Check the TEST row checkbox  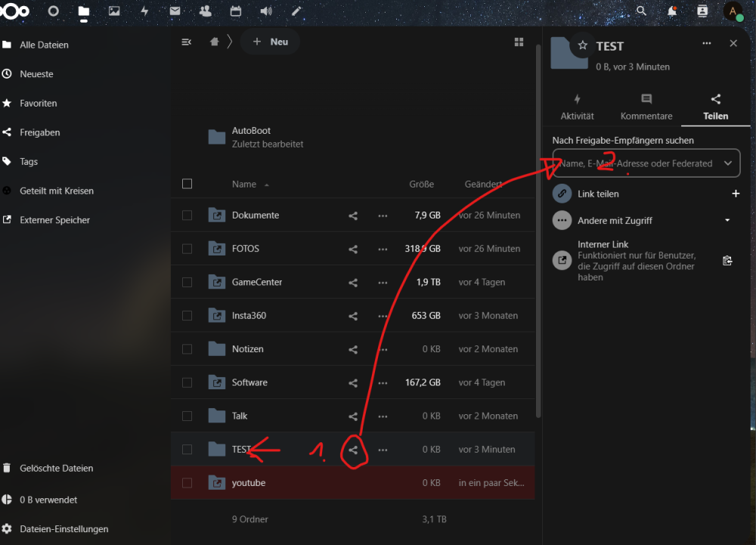[187, 450]
